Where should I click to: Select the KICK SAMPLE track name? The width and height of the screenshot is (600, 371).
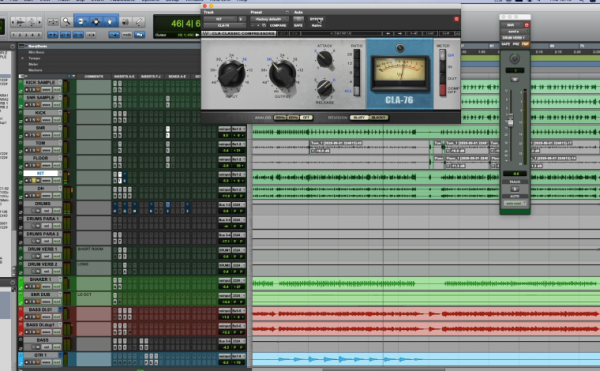tap(40, 83)
